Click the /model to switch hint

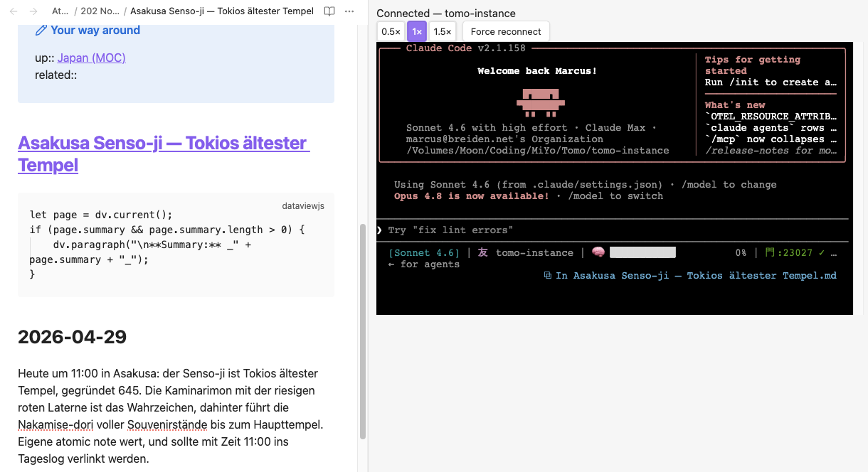click(x=615, y=195)
